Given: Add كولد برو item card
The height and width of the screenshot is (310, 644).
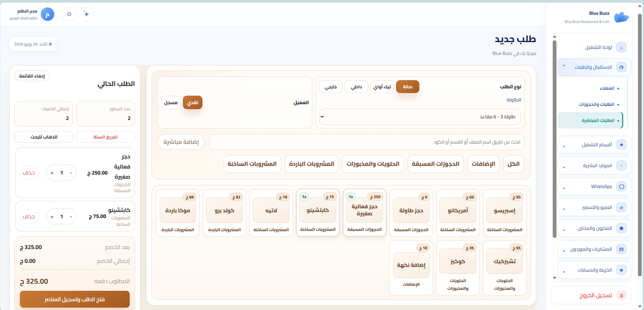Looking at the screenshot, I should tap(224, 213).
